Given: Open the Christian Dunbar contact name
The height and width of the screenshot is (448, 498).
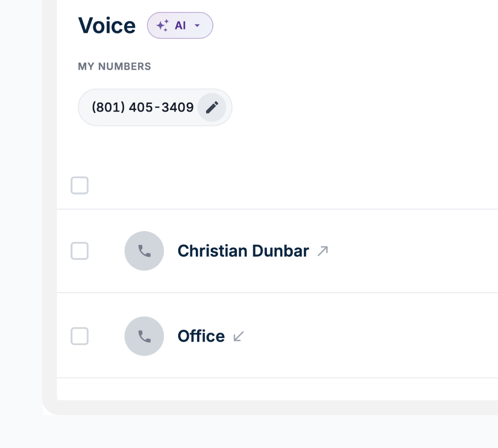Looking at the screenshot, I should (243, 251).
